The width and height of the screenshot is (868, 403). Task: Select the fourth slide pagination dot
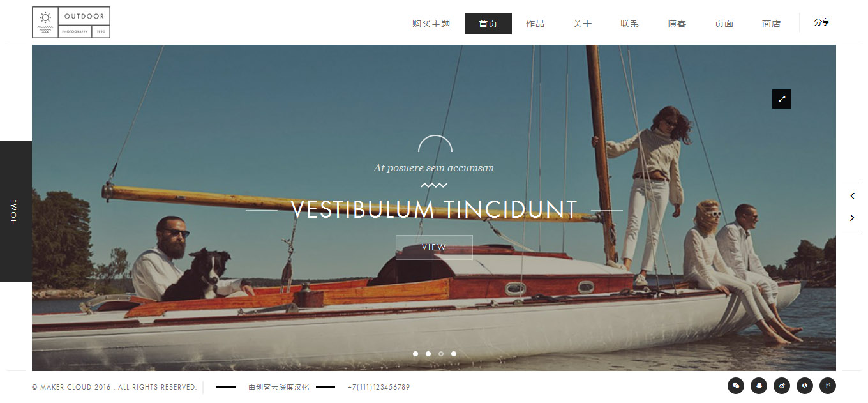click(x=454, y=353)
